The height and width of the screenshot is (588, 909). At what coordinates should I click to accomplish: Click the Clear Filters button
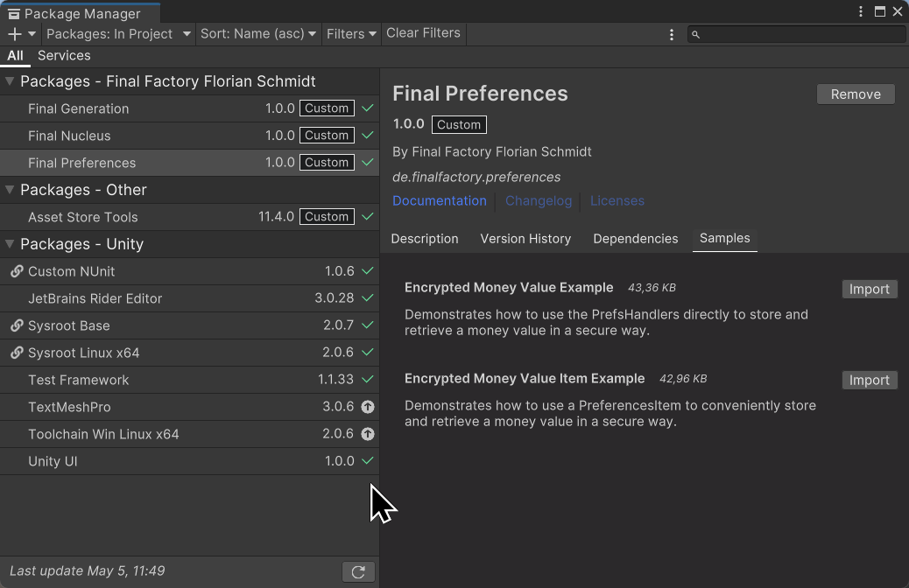[423, 33]
